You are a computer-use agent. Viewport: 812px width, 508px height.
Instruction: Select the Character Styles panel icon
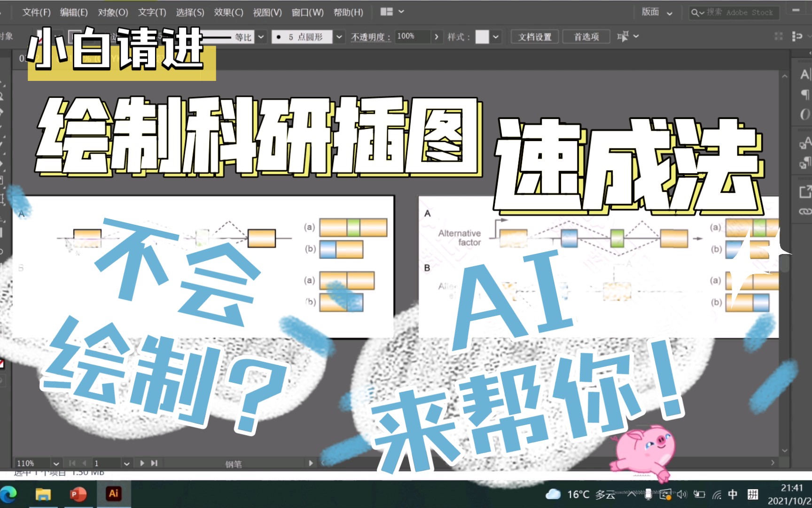click(x=804, y=143)
